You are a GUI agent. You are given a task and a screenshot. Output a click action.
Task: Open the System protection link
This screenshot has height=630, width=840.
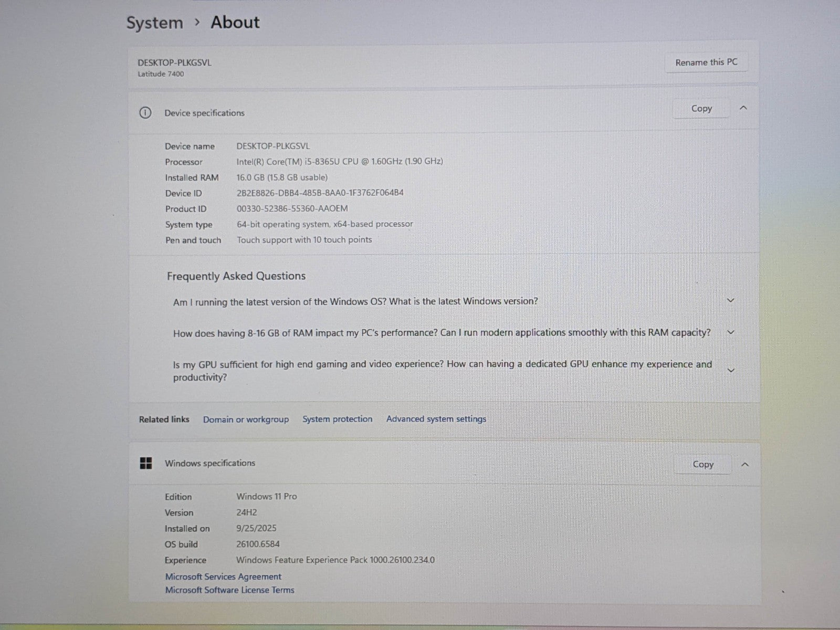point(337,419)
